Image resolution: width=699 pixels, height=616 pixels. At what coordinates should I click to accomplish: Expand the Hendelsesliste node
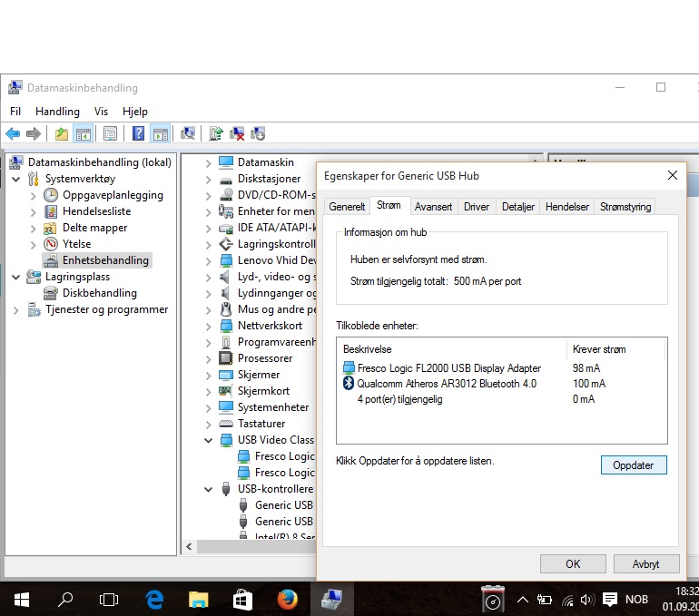click(x=33, y=212)
